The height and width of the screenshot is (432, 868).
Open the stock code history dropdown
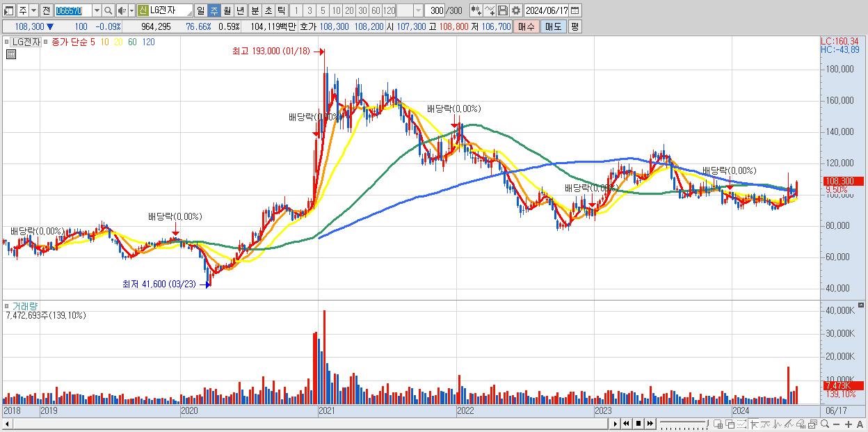(x=97, y=11)
